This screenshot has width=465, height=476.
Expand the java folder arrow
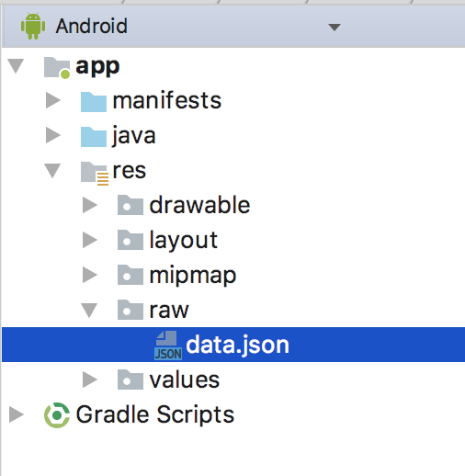point(53,135)
